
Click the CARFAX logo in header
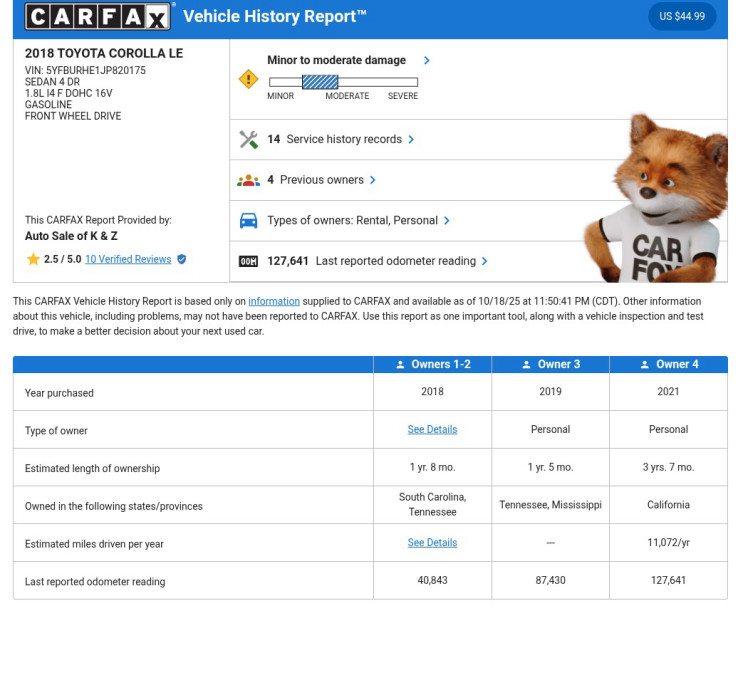click(x=98, y=17)
